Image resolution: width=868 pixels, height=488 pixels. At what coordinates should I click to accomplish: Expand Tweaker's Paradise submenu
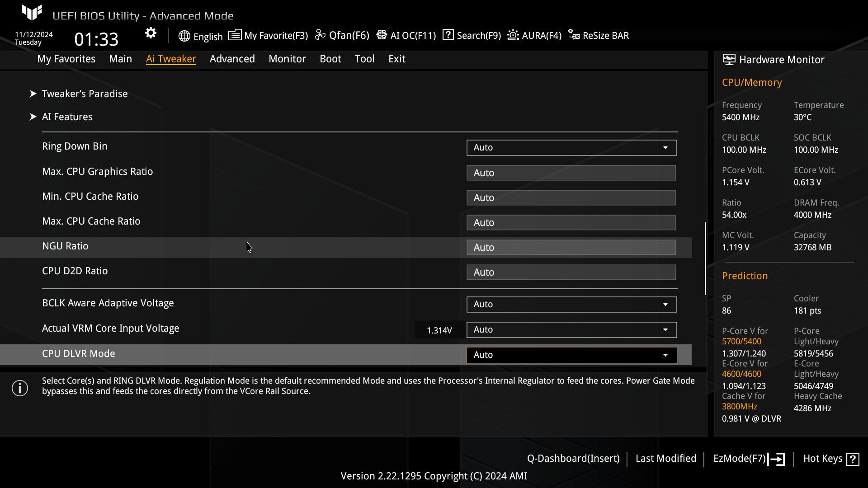85,94
